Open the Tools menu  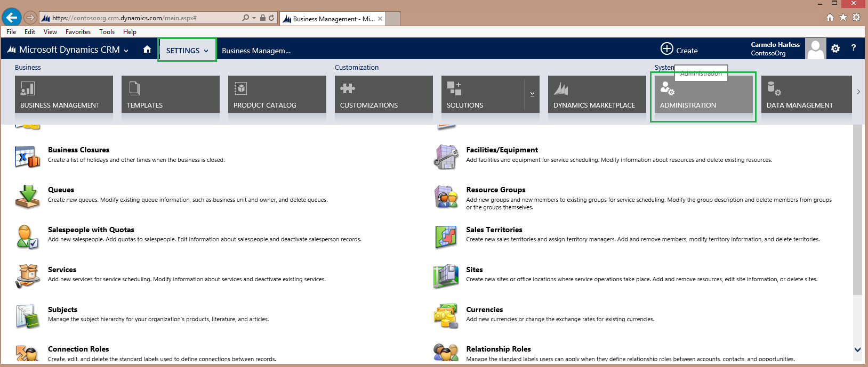pos(107,32)
